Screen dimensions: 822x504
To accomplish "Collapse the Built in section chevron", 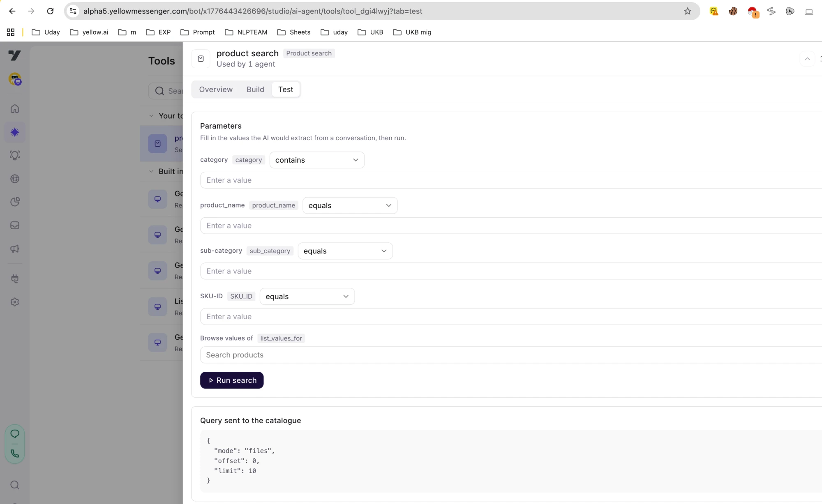I will pyautogui.click(x=151, y=171).
